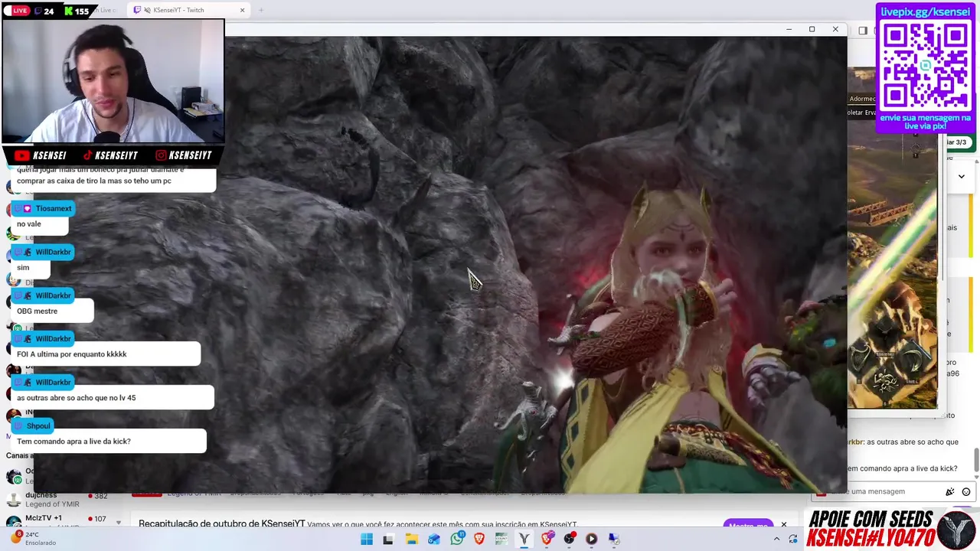The image size is (980, 551).
Task: Open the second Brave icon in taskbar
Action: [x=547, y=540]
